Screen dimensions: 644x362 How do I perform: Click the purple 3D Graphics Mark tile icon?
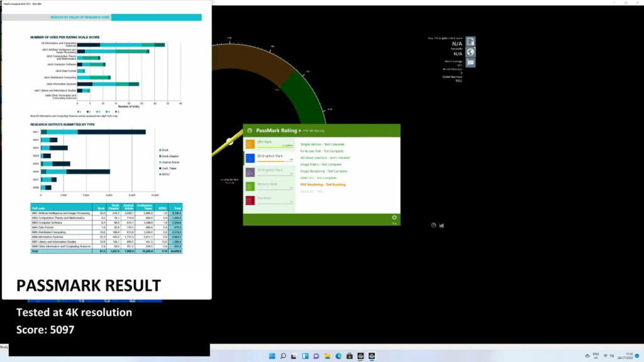click(x=250, y=172)
